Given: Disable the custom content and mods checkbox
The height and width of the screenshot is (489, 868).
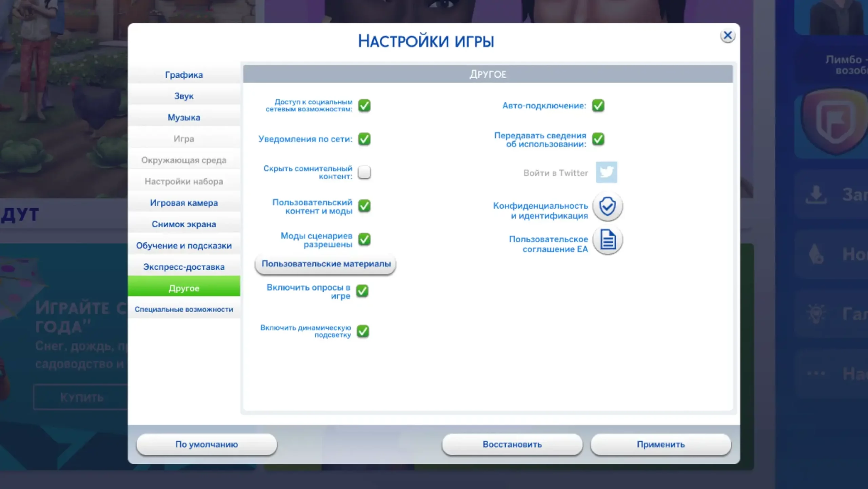Looking at the screenshot, I should pyautogui.click(x=364, y=206).
